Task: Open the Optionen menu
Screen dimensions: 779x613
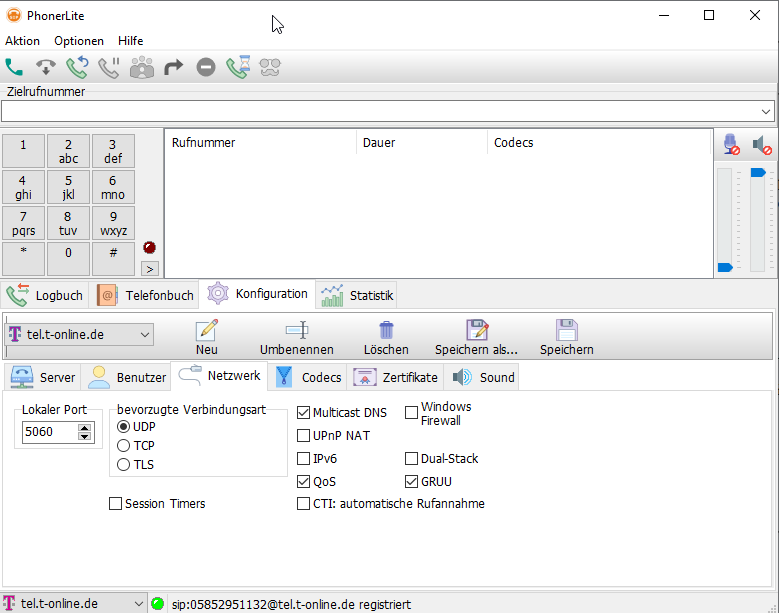Action: click(x=79, y=41)
